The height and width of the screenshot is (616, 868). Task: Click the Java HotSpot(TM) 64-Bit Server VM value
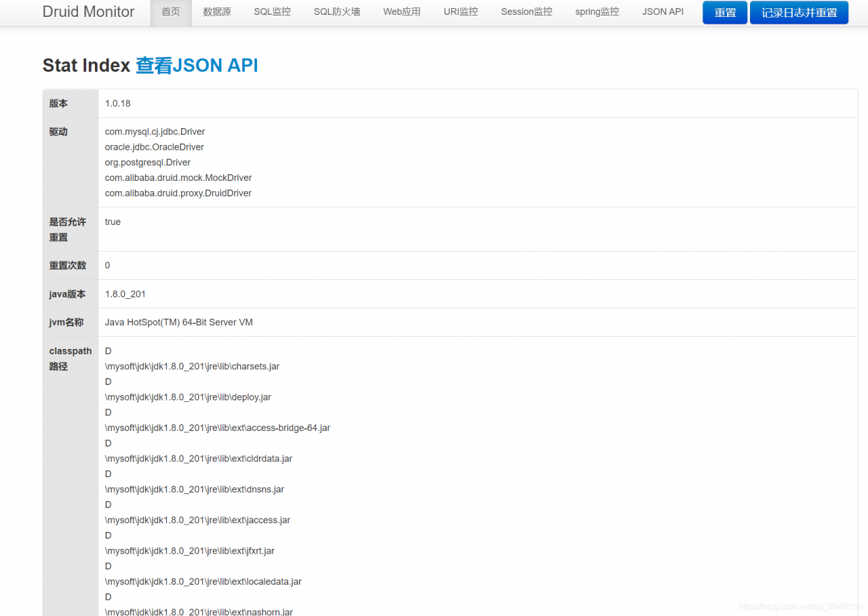pyautogui.click(x=179, y=323)
